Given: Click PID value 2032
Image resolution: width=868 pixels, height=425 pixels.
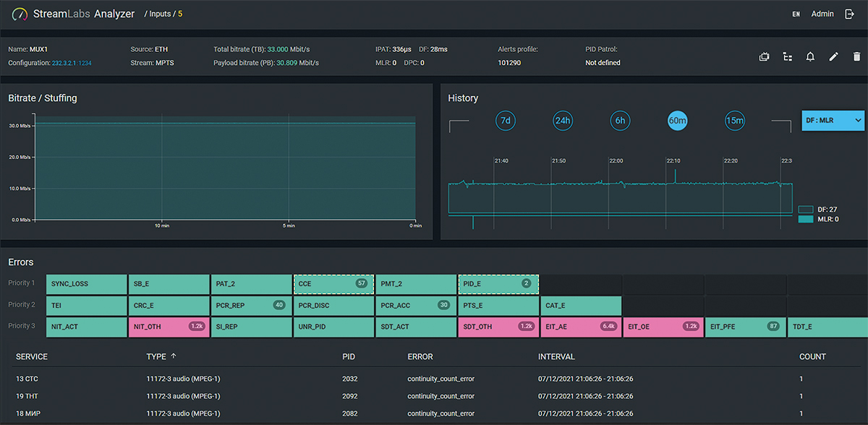Looking at the screenshot, I should (350, 378).
